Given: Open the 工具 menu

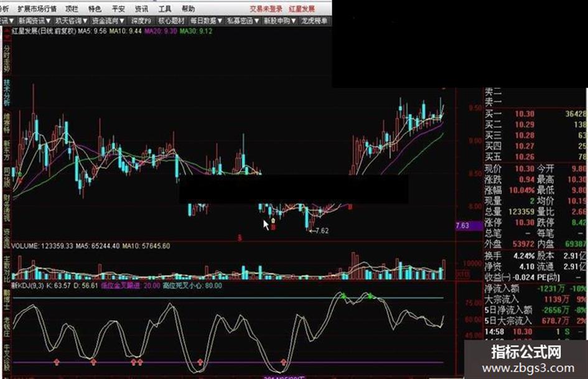Looking at the screenshot, I should [x=165, y=8].
